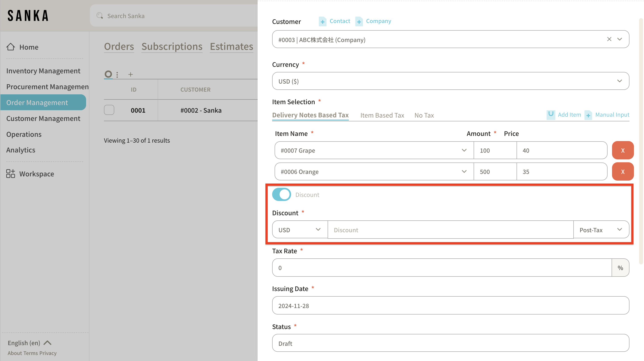The height and width of the screenshot is (361, 644).
Task: Click the Workspace grid icon
Action: click(x=11, y=174)
